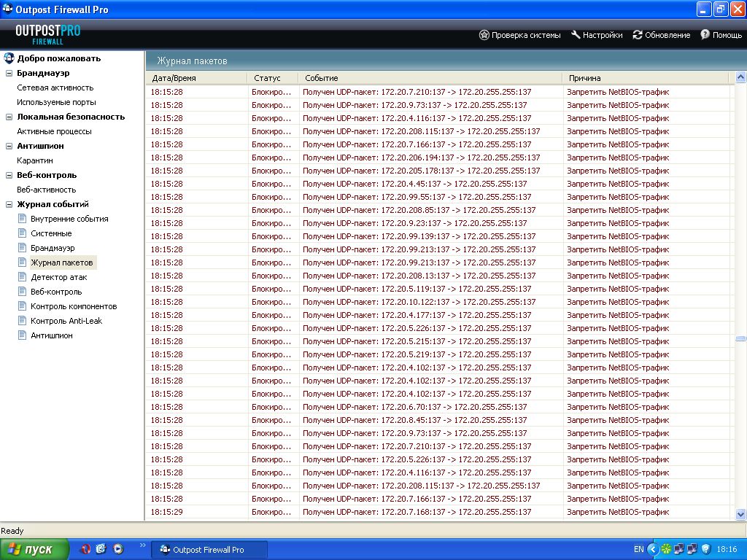This screenshot has width=747, height=560.
Task: Open Сетевая активность
Action: coord(55,87)
